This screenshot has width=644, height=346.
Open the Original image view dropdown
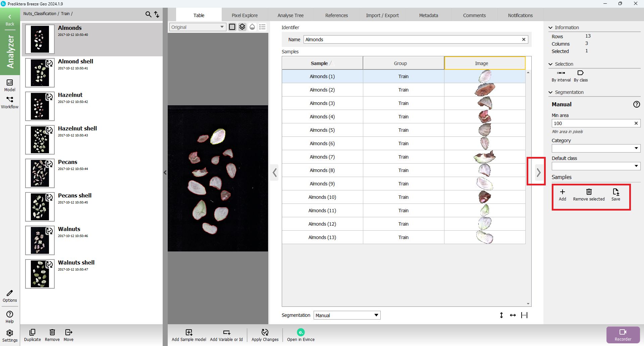(x=197, y=27)
